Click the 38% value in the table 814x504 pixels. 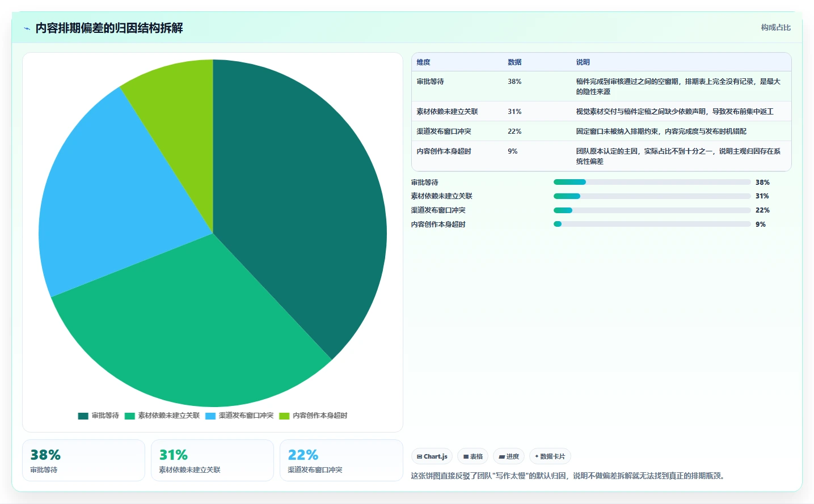514,82
